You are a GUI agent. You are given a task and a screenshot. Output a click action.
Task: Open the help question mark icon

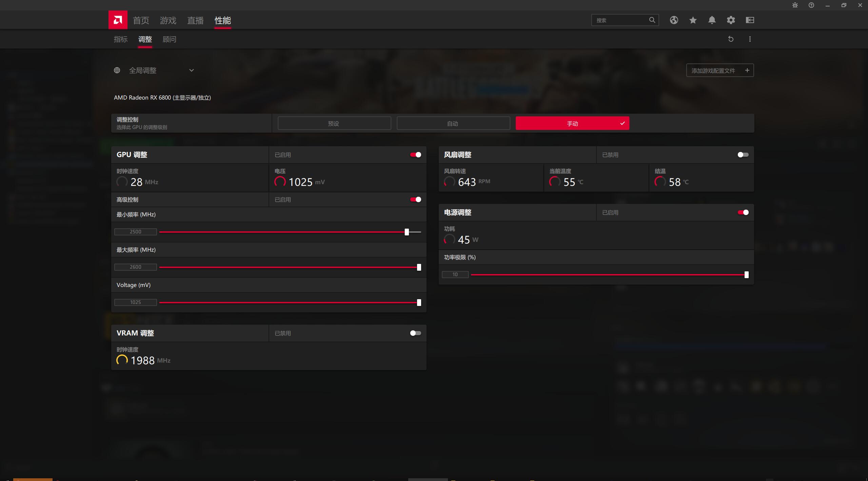[x=811, y=5]
